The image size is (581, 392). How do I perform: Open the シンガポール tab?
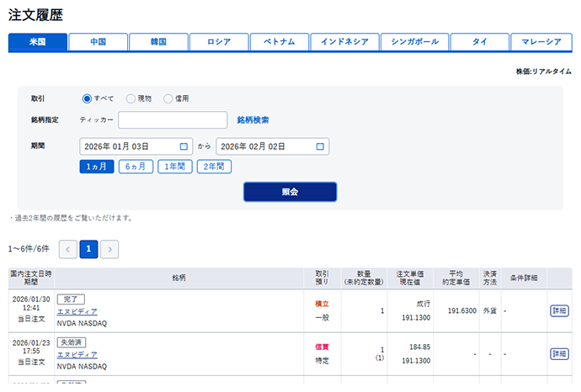[413, 42]
